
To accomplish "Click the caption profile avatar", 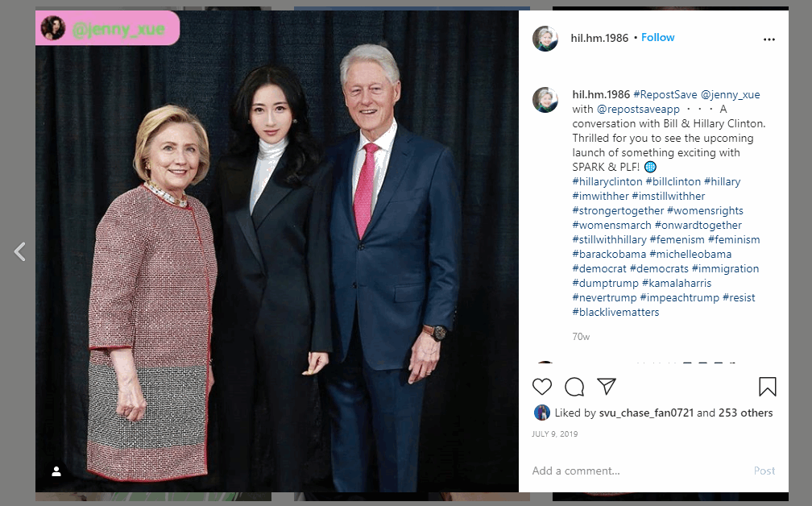I will point(545,100).
